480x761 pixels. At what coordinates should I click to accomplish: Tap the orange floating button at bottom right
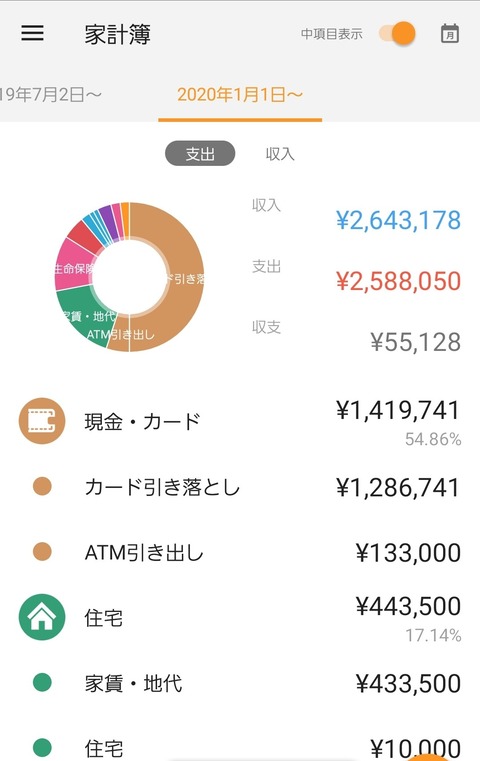pos(427,756)
